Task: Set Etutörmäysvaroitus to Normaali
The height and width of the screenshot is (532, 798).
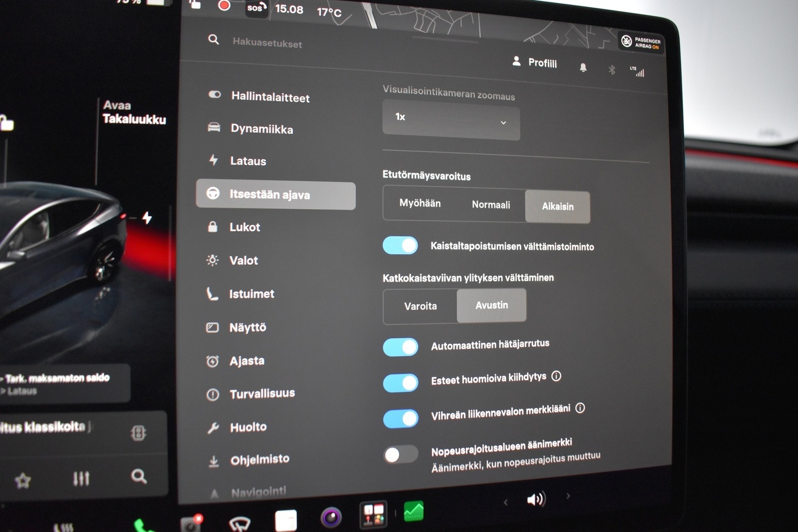Action: [491, 205]
